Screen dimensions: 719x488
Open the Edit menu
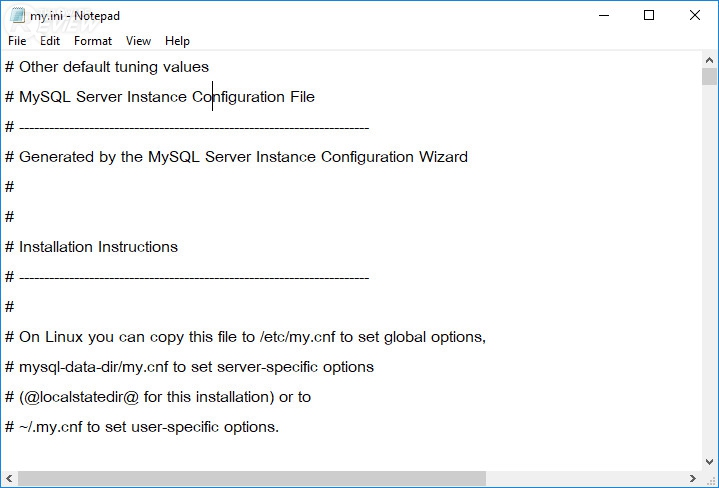pos(50,41)
